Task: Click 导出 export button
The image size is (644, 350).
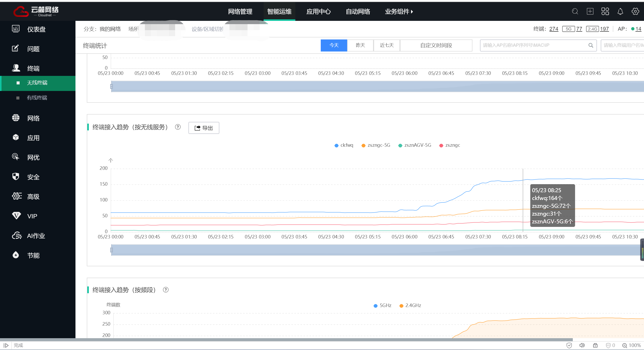Action: (x=204, y=128)
